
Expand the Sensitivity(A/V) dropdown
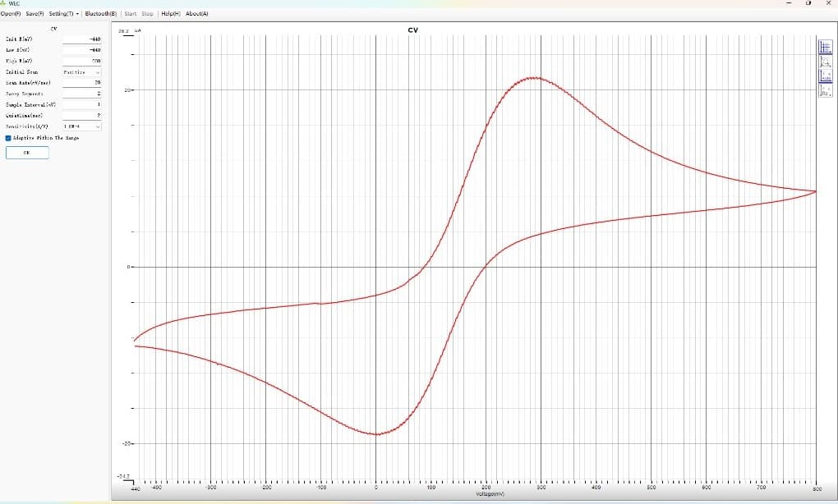pos(81,126)
